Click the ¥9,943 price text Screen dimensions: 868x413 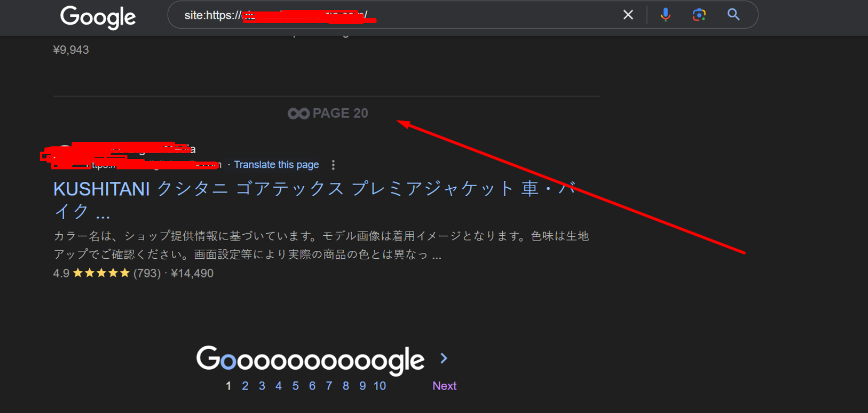pyautogui.click(x=71, y=50)
